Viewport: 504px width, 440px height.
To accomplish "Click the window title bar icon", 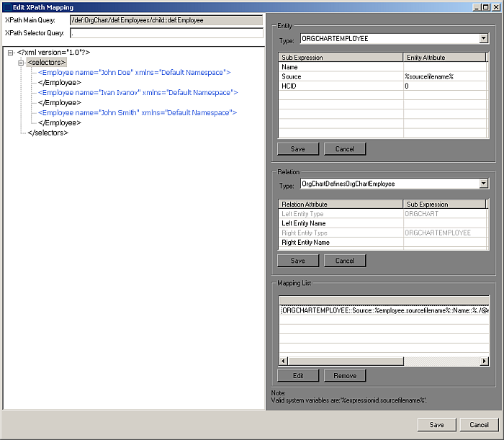I will point(6,6).
